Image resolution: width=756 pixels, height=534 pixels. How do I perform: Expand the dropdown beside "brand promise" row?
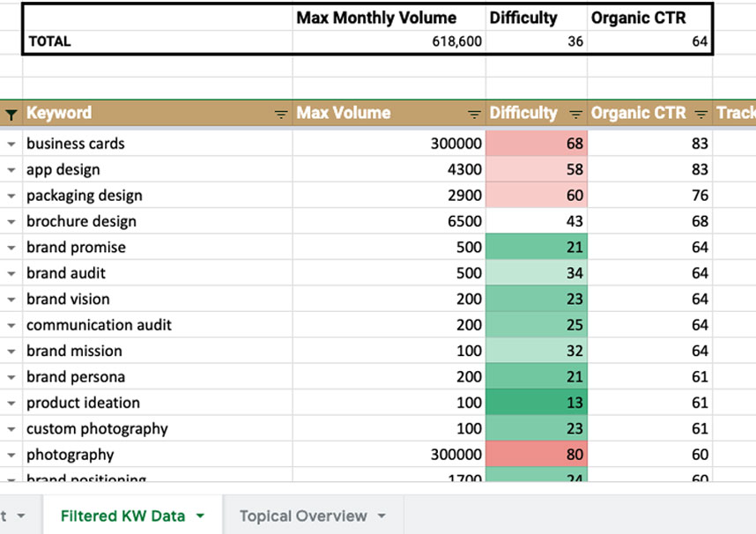point(11,248)
